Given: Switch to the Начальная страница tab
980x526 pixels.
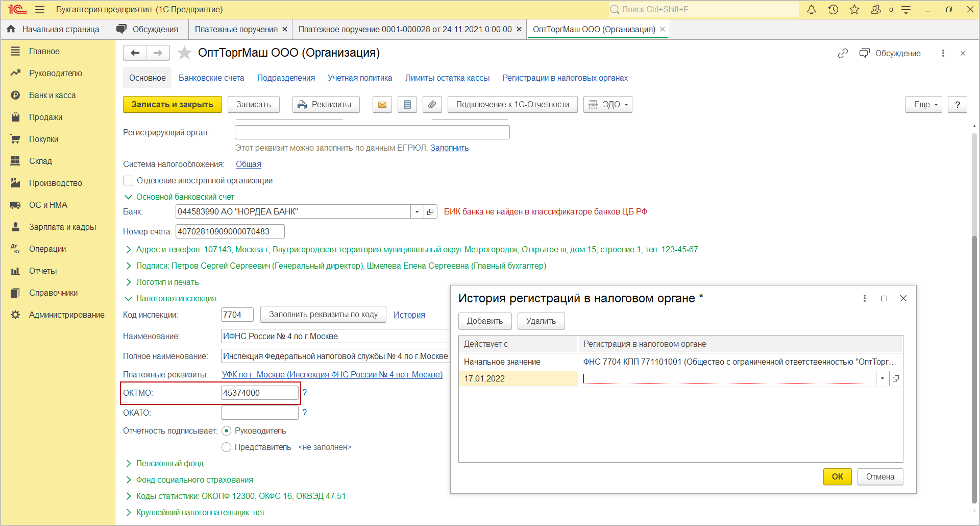Looking at the screenshot, I should (x=55, y=29).
